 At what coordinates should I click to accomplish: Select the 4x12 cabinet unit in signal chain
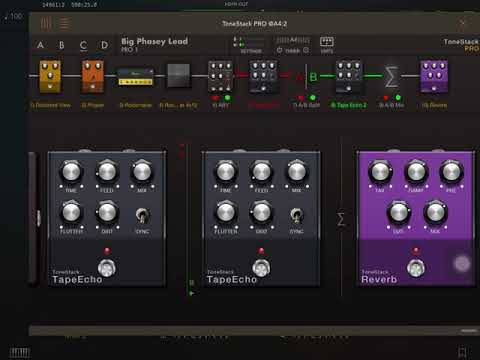click(178, 76)
